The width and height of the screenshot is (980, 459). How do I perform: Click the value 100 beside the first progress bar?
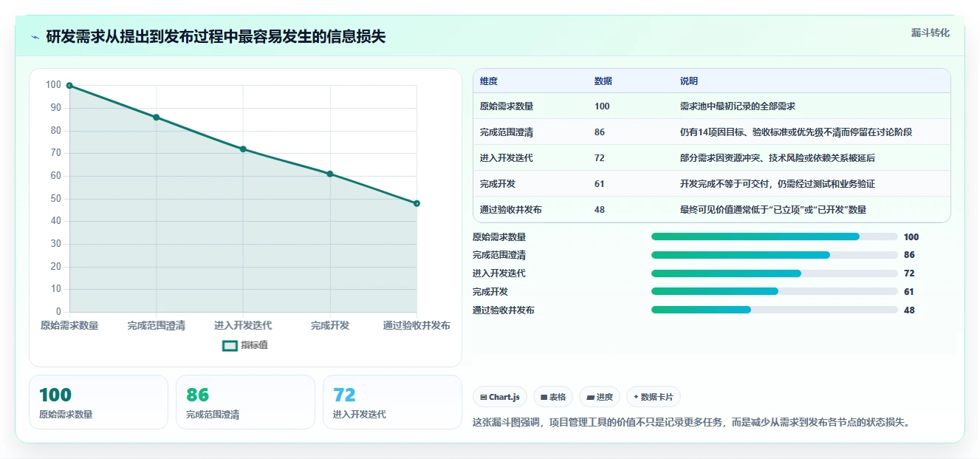911,237
